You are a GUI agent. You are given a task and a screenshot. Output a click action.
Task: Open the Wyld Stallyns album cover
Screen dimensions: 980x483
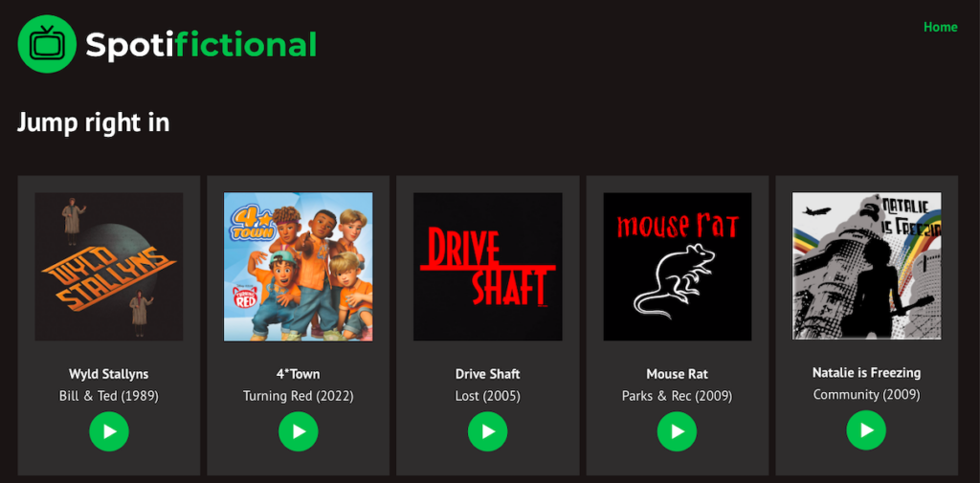click(x=109, y=267)
